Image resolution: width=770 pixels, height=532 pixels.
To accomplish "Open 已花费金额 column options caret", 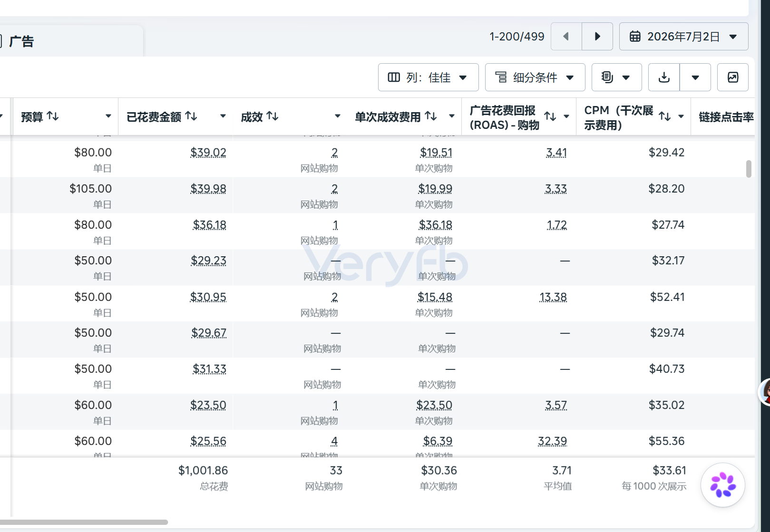I will 223,116.
